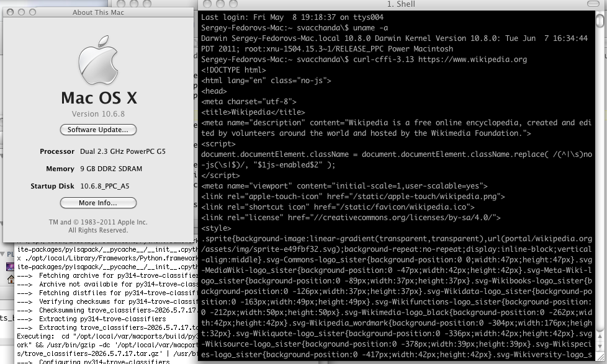Click 'All Rights Reserved.' text

(x=98, y=230)
